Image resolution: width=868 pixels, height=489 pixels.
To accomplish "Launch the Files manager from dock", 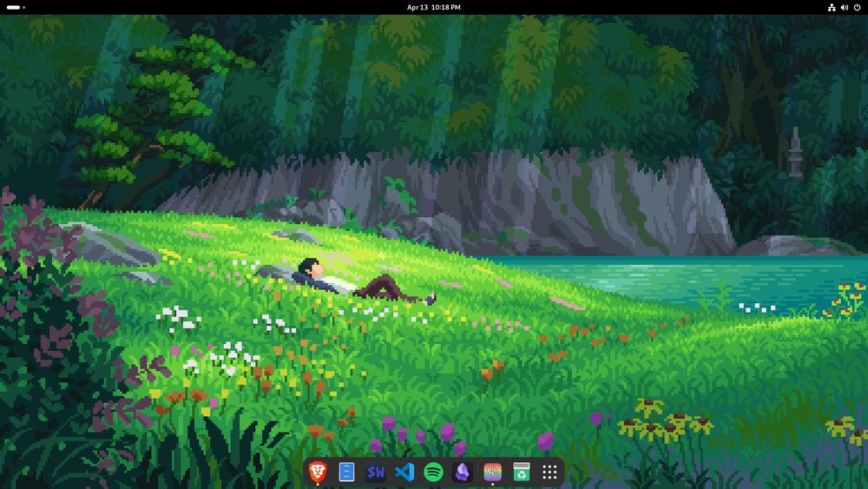I will point(346,472).
